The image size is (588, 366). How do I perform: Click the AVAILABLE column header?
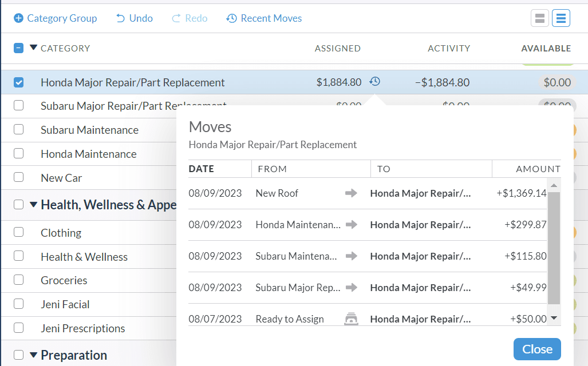point(546,49)
